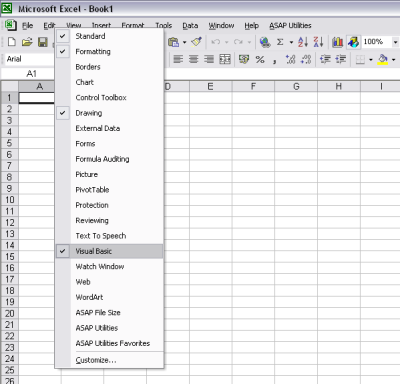Center text using the Center icon

pos(194,59)
